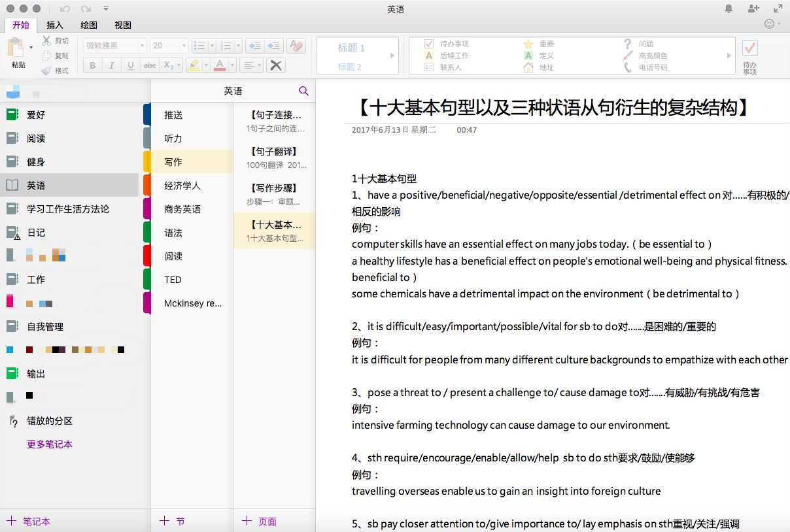The height and width of the screenshot is (532, 790).
Task: Apply the 电话号码 phone tag
Action: tap(645, 67)
